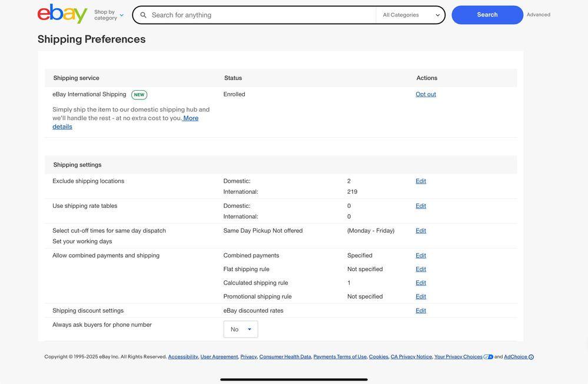Edit Shipping discount settings
The height and width of the screenshot is (384, 588).
[x=421, y=310]
